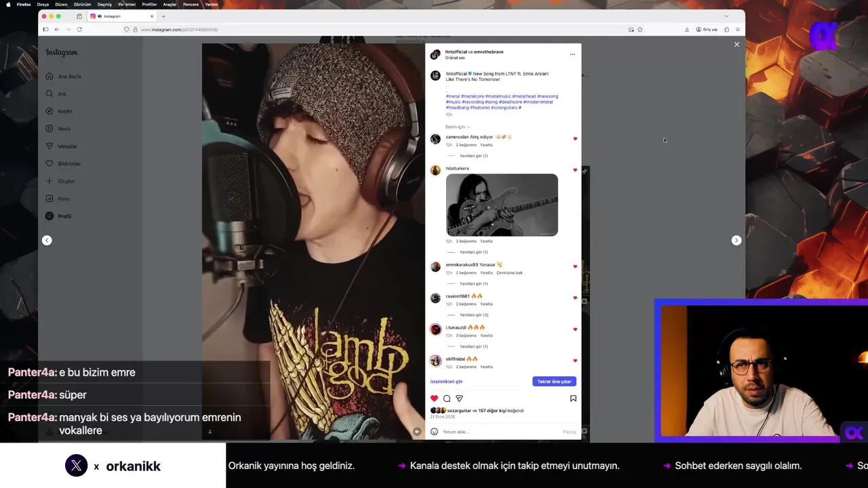This screenshot has width=868, height=488.
Task: Open ltntofficial profile in post header
Action: tap(456, 52)
